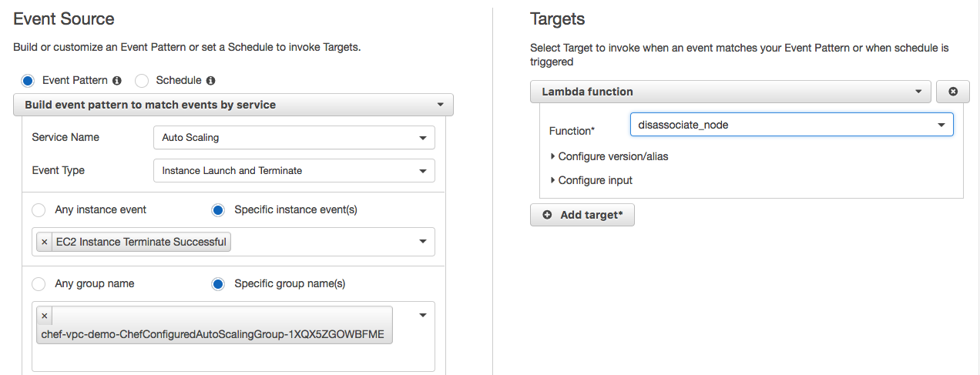The width and height of the screenshot is (980, 375).
Task: Open the Event Type dropdown
Action: 294,171
